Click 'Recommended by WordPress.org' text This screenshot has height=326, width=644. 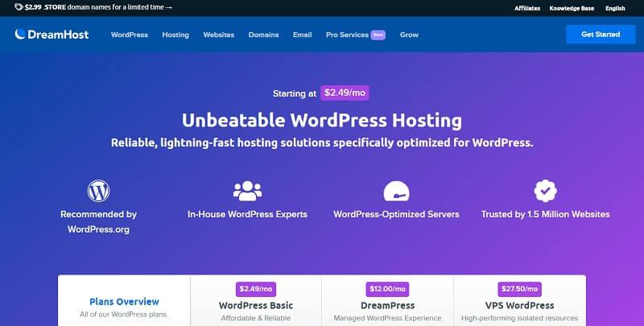(x=98, y=221)
